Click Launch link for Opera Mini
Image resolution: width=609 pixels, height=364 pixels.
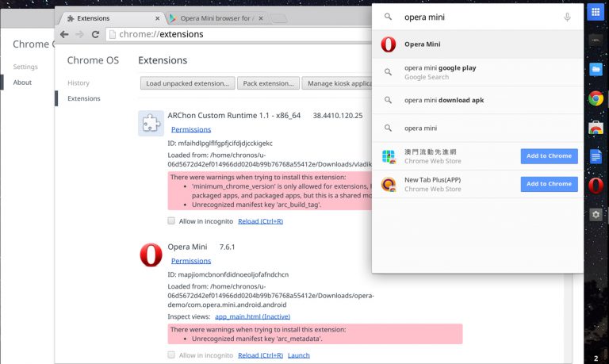[299, 355]
